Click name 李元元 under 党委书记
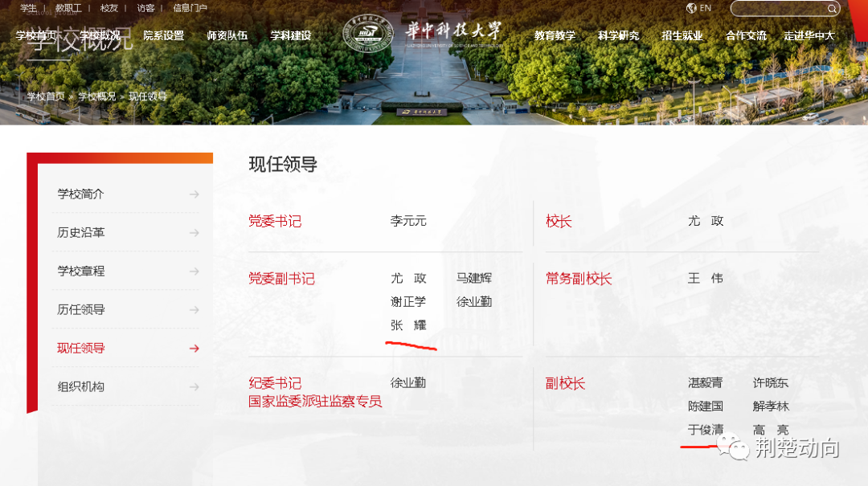Viewport: 868px width, 486px height. click(408, 221)
